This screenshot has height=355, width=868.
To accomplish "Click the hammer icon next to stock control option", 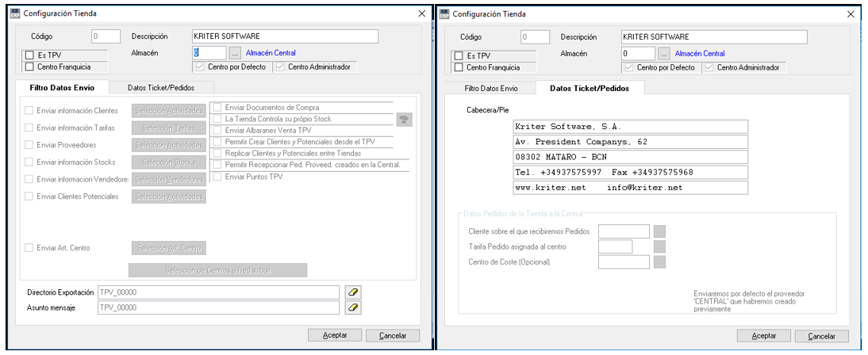I will point(404,120).
